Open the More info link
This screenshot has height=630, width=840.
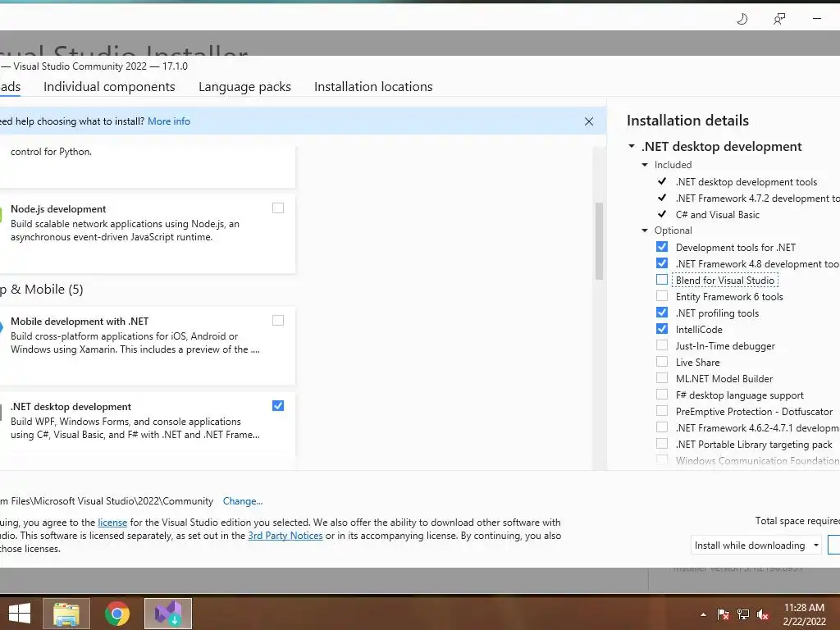click(169, 121)
